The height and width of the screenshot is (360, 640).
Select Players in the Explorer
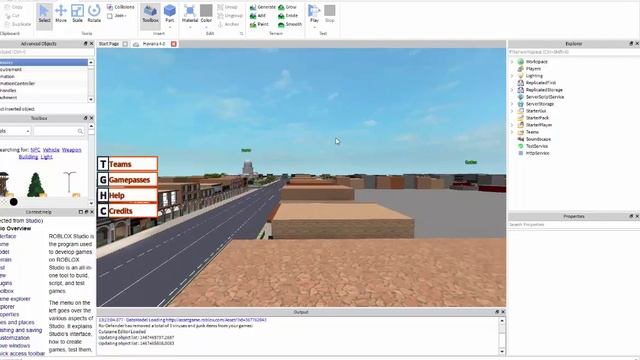(533, 69)
